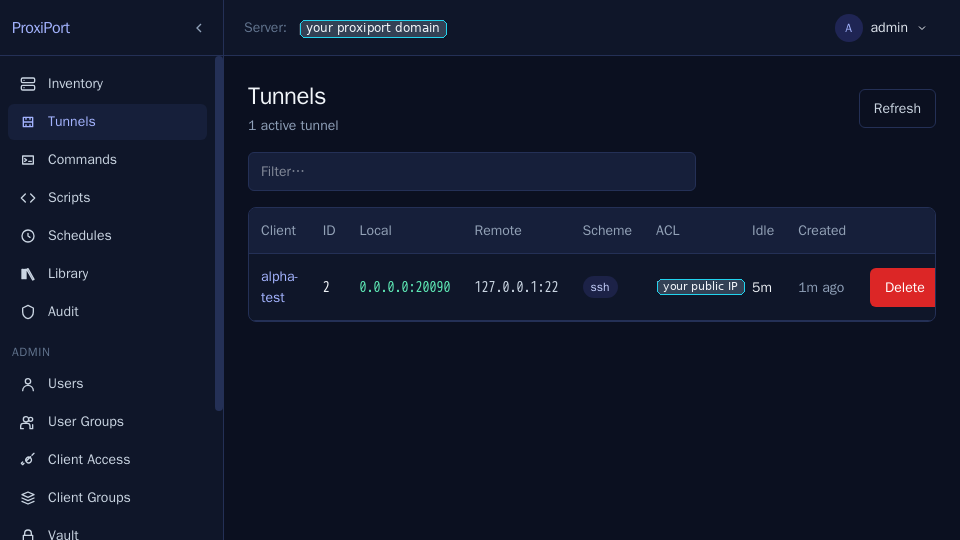
Task: Click the Client Groups layers icon
Action: pyautogui.click(x=28, y=498)
